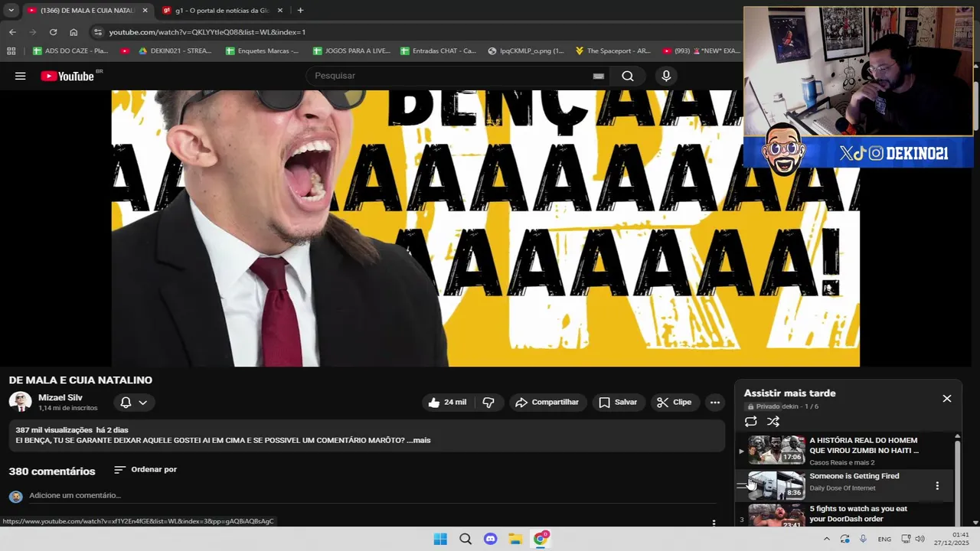
Task: Open the on-screen keyboard icon in search box
Action: point(599,76)
